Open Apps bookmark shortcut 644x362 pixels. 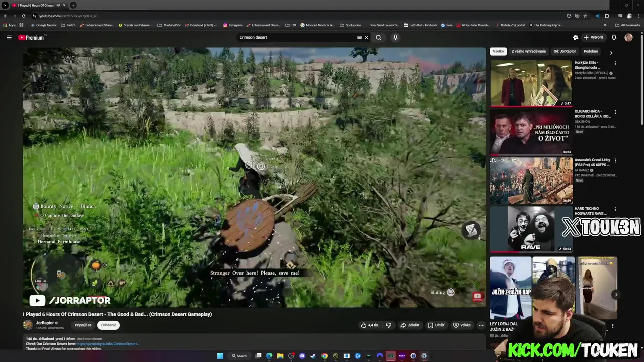pos(10,25)
